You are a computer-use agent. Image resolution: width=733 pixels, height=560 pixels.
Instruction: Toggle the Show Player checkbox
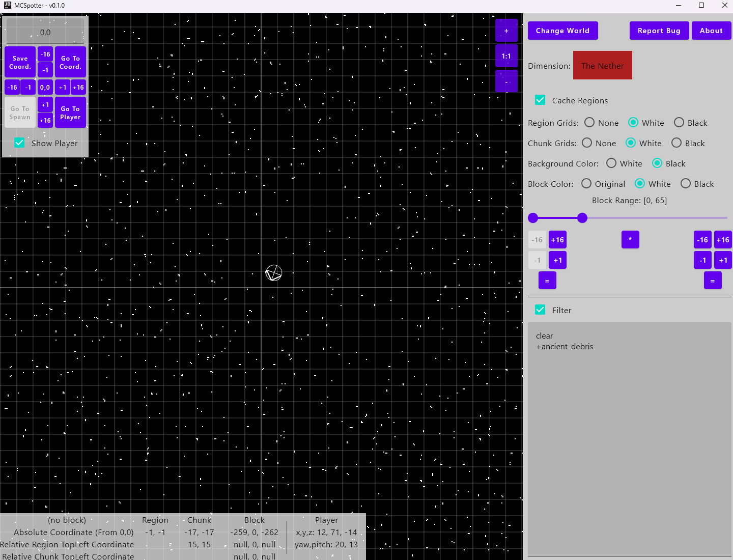click(x=19, y=143)
